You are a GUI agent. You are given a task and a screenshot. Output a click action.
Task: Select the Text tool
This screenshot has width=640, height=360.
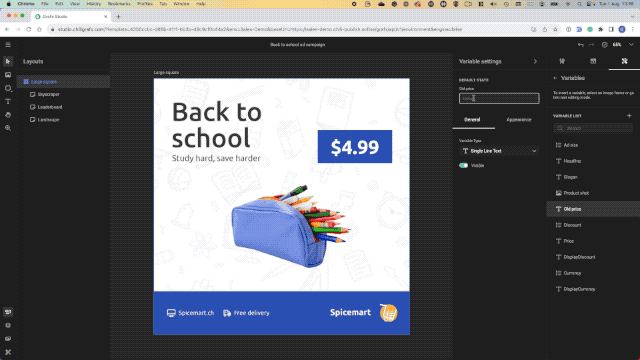pyautogui.click(x=8, y=101)
